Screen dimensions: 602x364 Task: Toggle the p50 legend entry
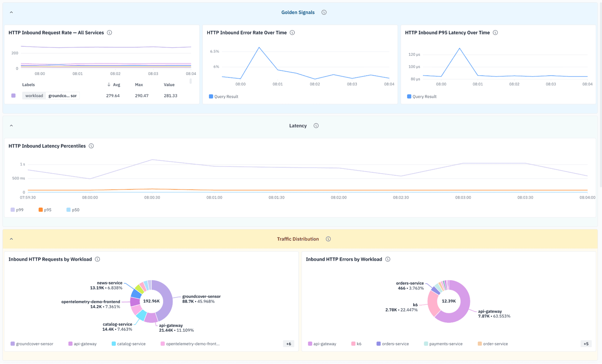[x=73, y=210]
